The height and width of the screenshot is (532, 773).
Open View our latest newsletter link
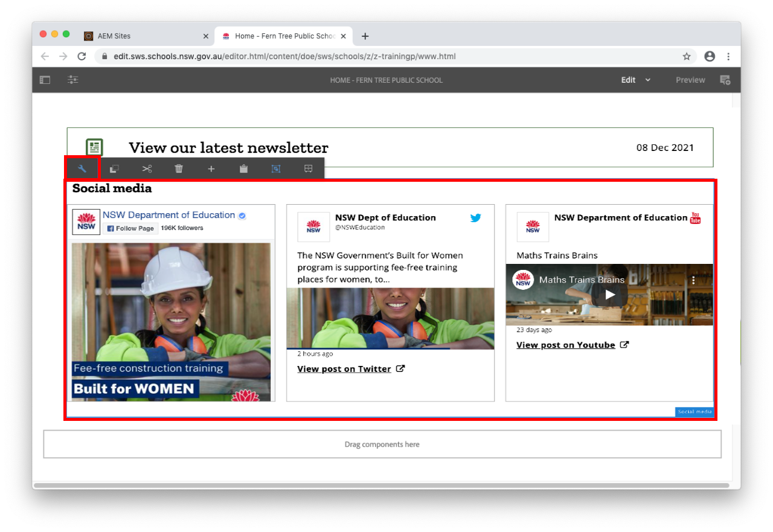(228, 147)
